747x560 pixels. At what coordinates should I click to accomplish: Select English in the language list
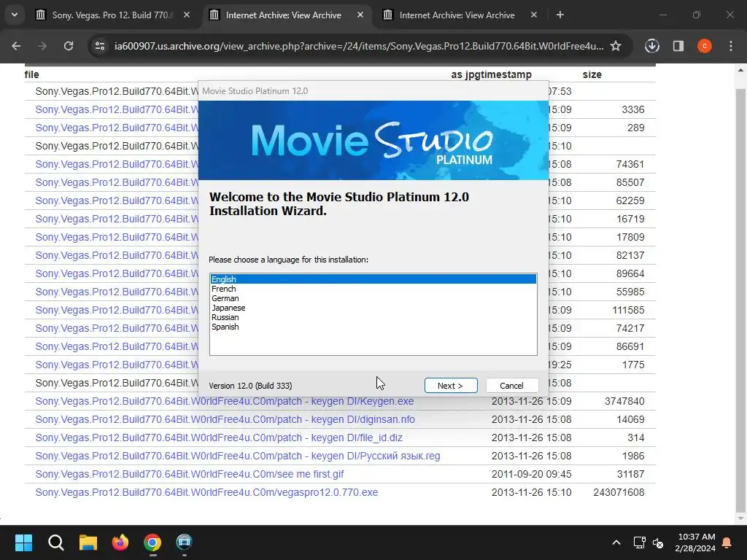coord(373,279)
